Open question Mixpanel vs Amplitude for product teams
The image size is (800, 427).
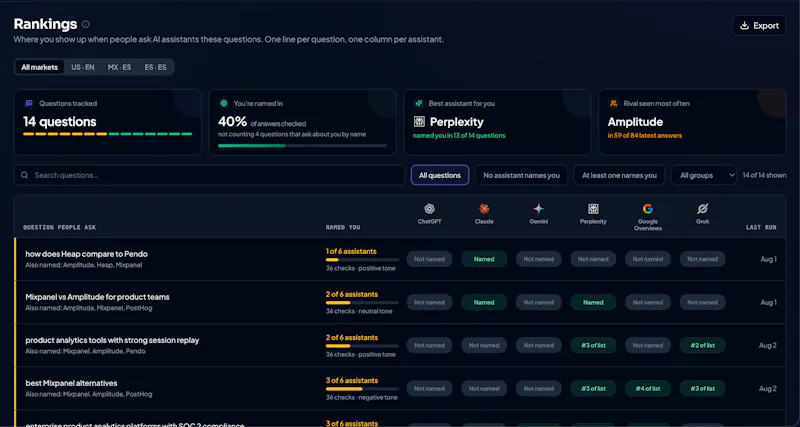pos(97,296)
